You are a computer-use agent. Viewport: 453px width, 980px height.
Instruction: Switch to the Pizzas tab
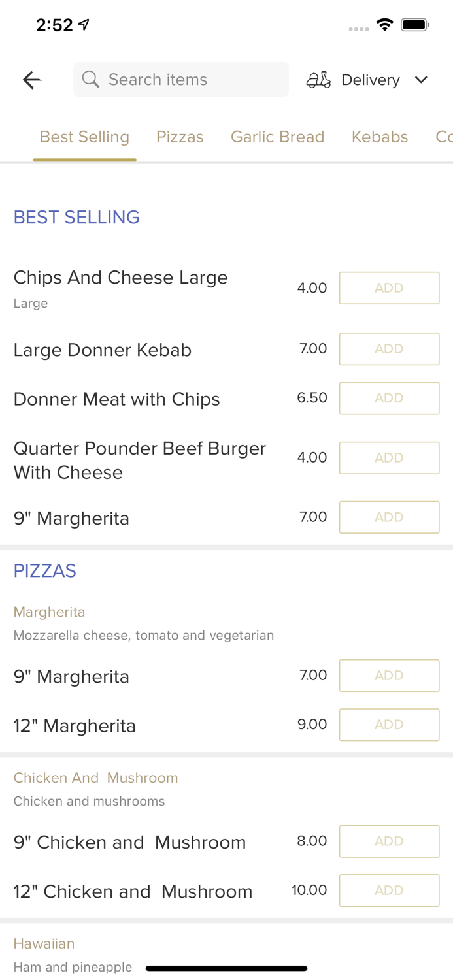[x=180, y=137]
